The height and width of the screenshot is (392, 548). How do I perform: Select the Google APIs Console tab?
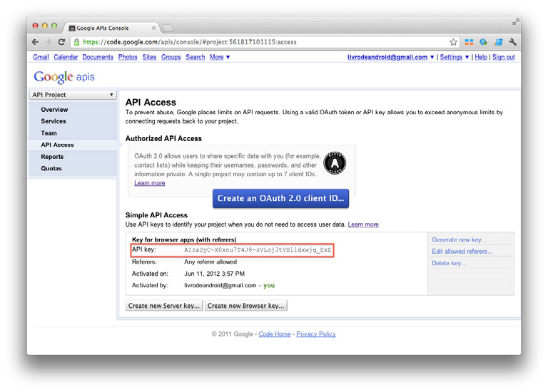click(111, 28)
